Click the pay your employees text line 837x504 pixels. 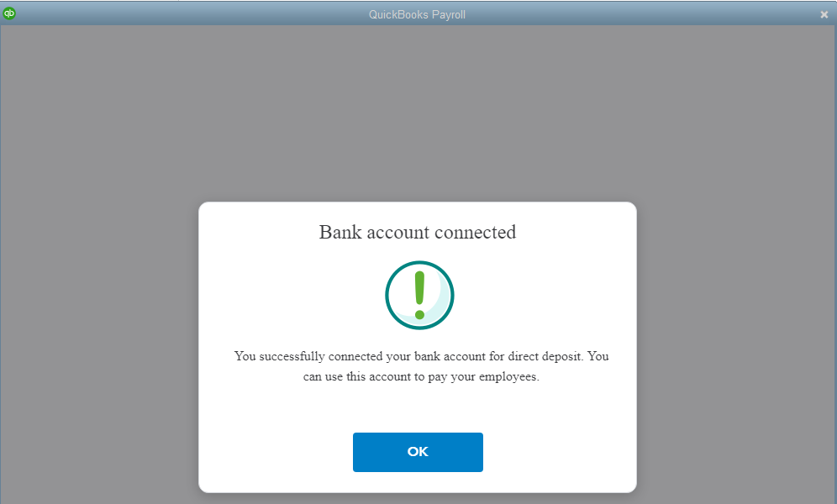coord(421,376)
